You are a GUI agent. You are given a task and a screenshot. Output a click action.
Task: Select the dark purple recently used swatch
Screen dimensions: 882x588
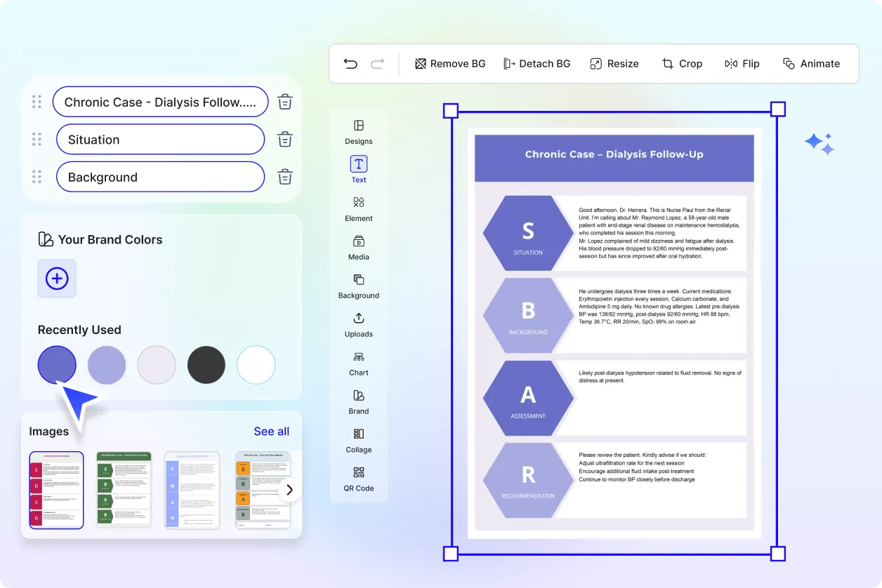point(56,364)
